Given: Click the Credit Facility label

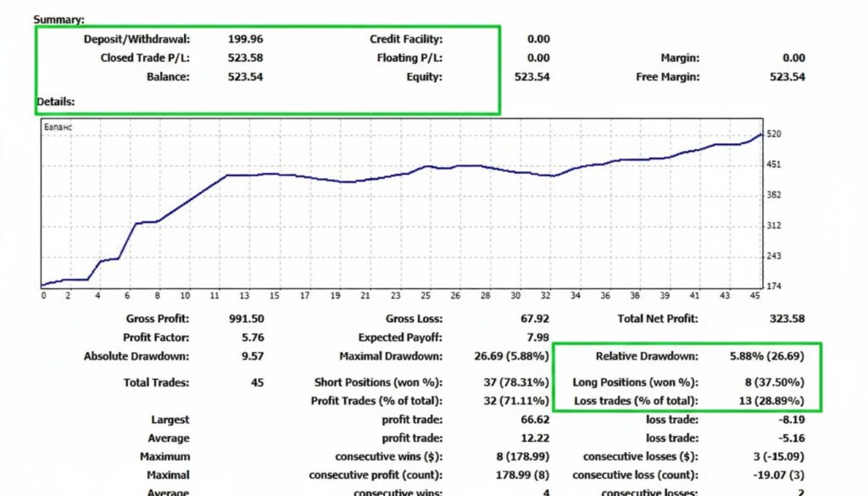Looking at the screenshot, I should [406, 39].
